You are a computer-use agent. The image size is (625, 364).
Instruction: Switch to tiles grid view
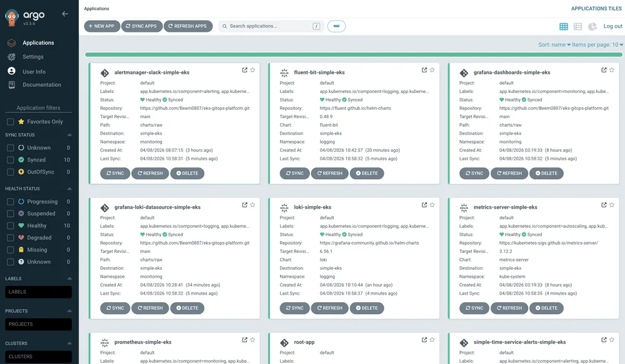tap(564, 26)
